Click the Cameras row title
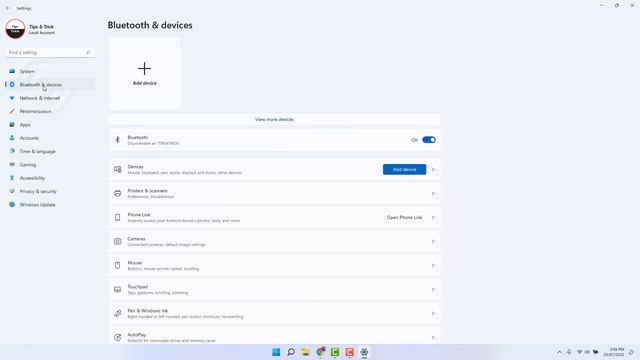640x360 pixels. (x=136, y=238)
